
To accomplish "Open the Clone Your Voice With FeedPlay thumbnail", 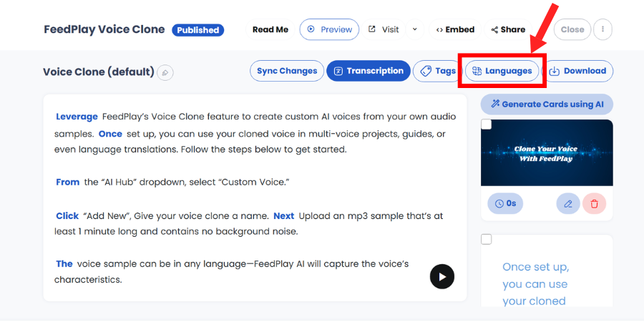I will click(x=547, y=153).
